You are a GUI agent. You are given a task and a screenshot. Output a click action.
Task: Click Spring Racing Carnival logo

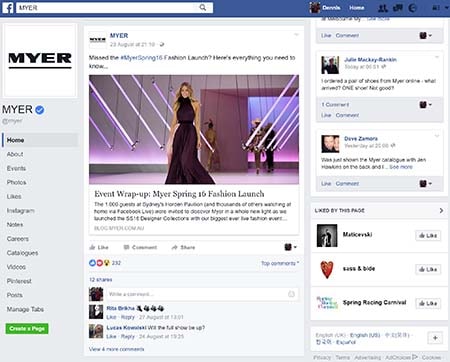pos(327,303)
